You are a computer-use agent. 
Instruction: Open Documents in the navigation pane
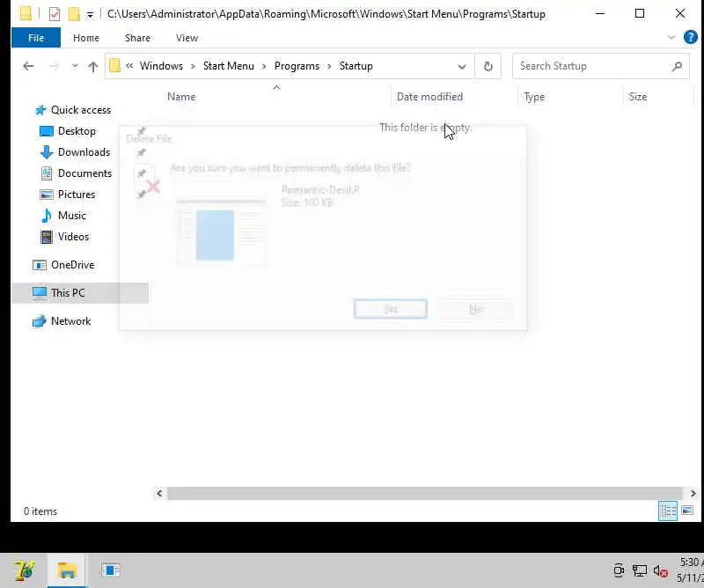[84, 173]
